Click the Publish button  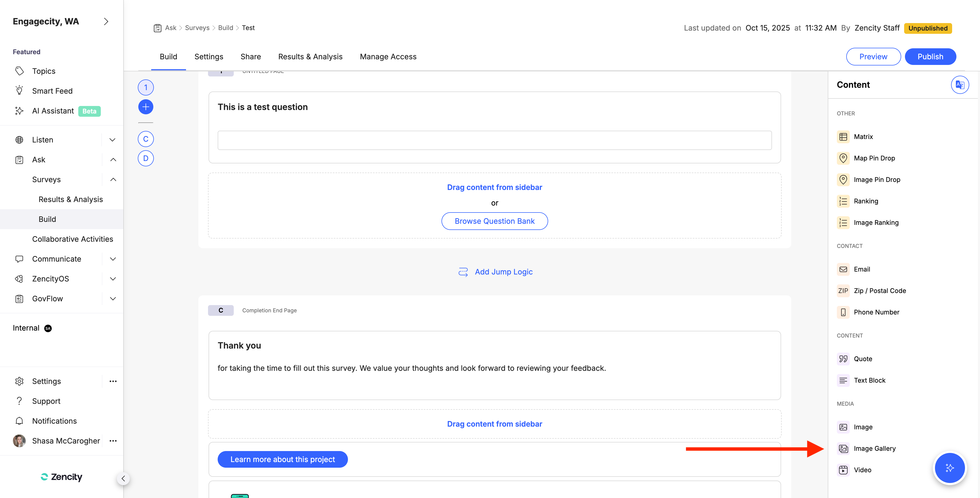pos(930,57)
